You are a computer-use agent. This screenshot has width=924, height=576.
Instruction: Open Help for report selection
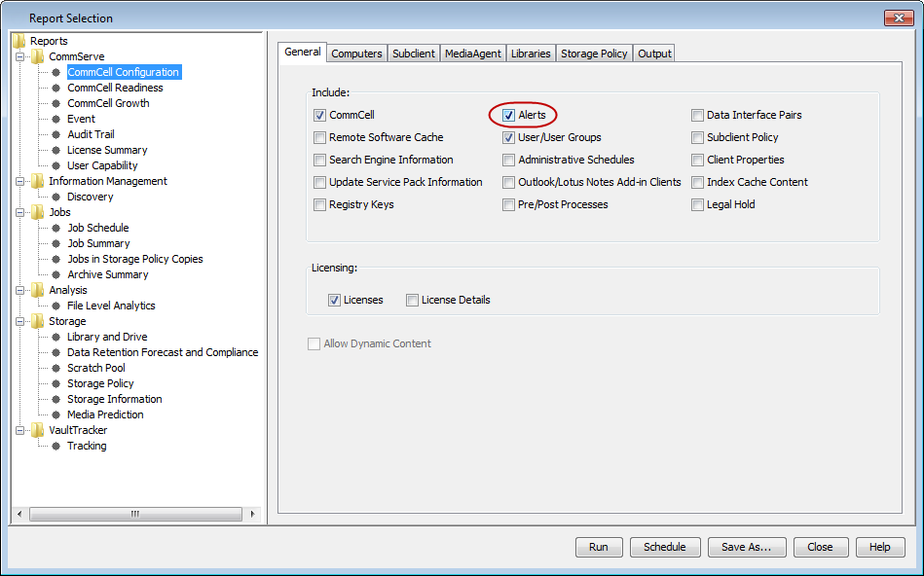880,547
